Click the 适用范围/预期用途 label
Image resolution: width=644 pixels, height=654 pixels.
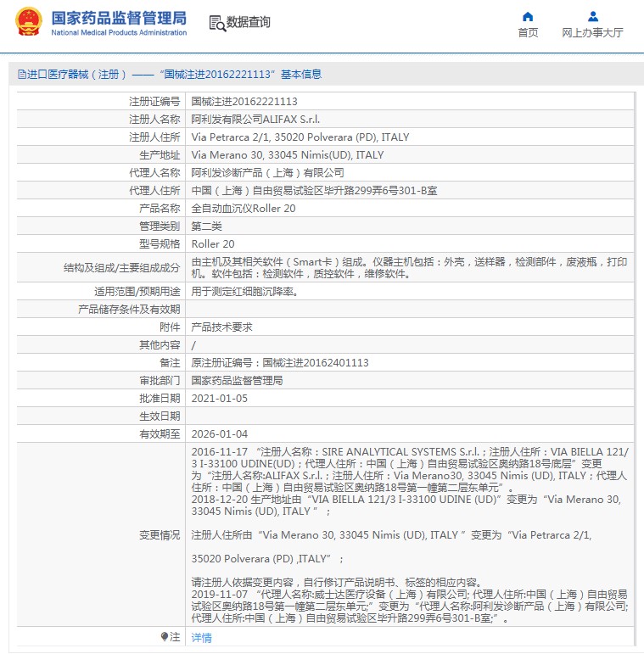(x=137, y=292)
